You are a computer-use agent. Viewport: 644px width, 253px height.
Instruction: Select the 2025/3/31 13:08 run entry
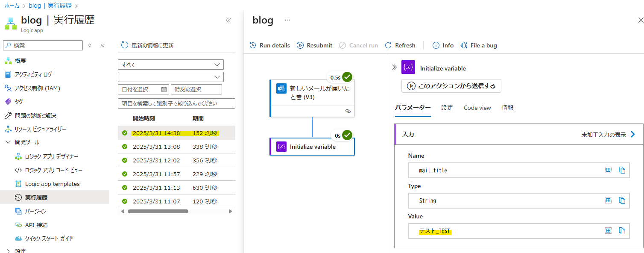[x=176, y=147]
